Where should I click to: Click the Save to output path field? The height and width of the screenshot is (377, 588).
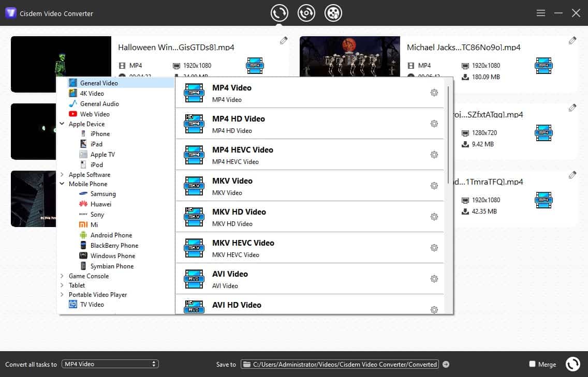pyautogui.click(x=340, y=364)
